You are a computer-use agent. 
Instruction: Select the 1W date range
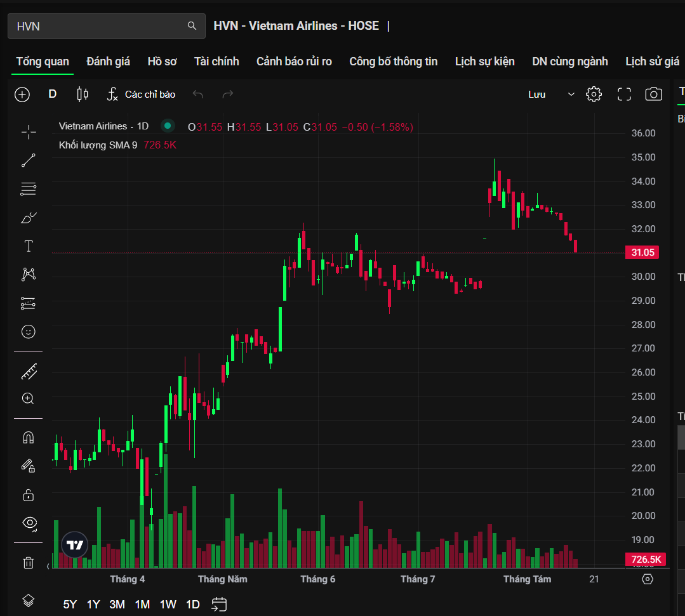168,605
